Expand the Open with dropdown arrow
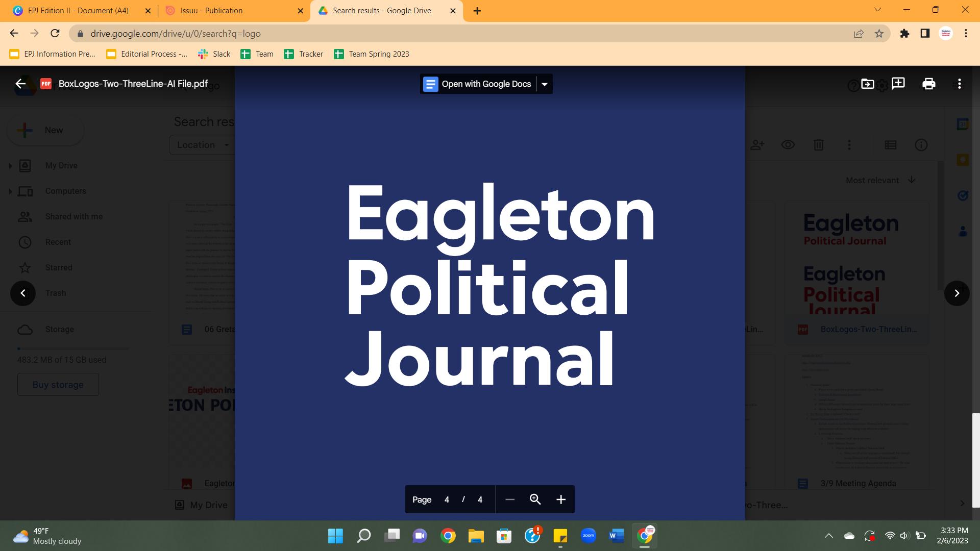The height and width of the screenshot is (551, 980). [545, 84]
